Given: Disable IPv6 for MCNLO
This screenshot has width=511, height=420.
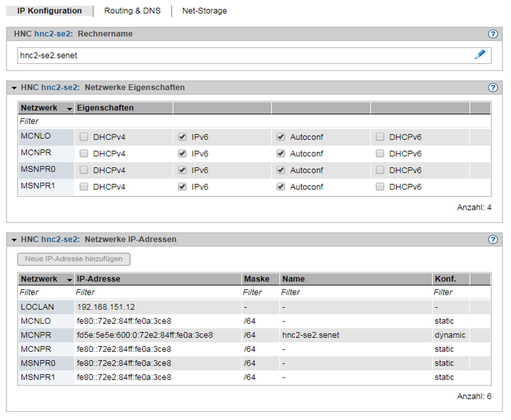Looking at the screenshot, I should [x=182, y=137].
